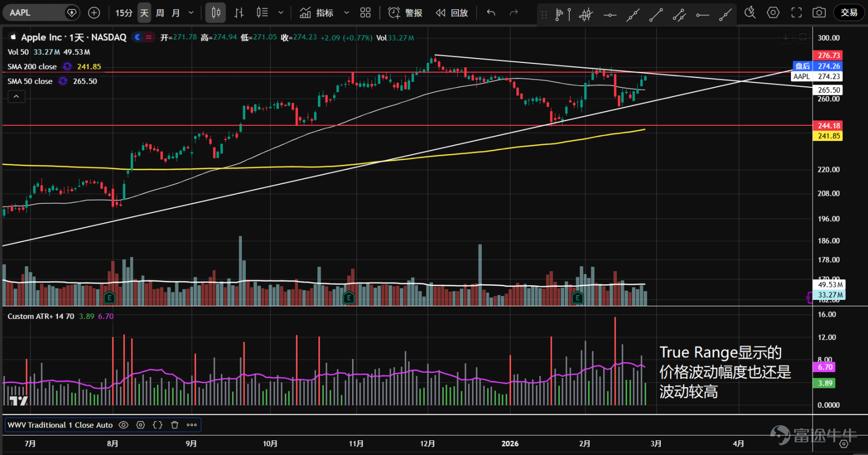Select the vertical line drawing tool
Viewport: 868px width, 455px height.
click(x=569, y=15)
